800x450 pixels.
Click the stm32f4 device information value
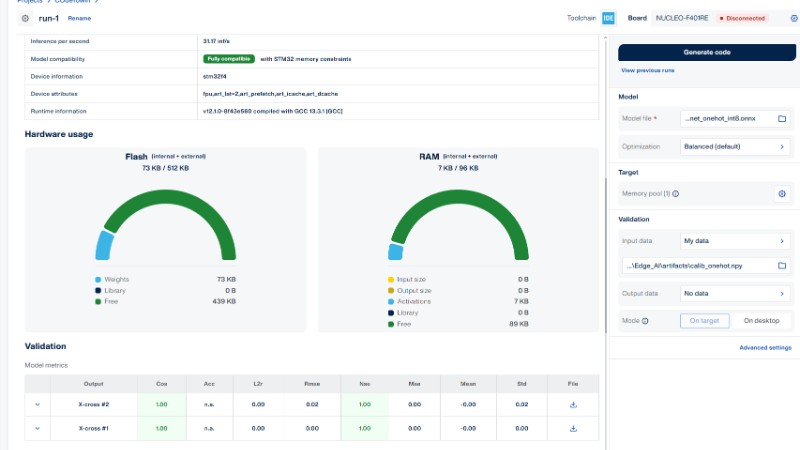(x=215, y=77)
